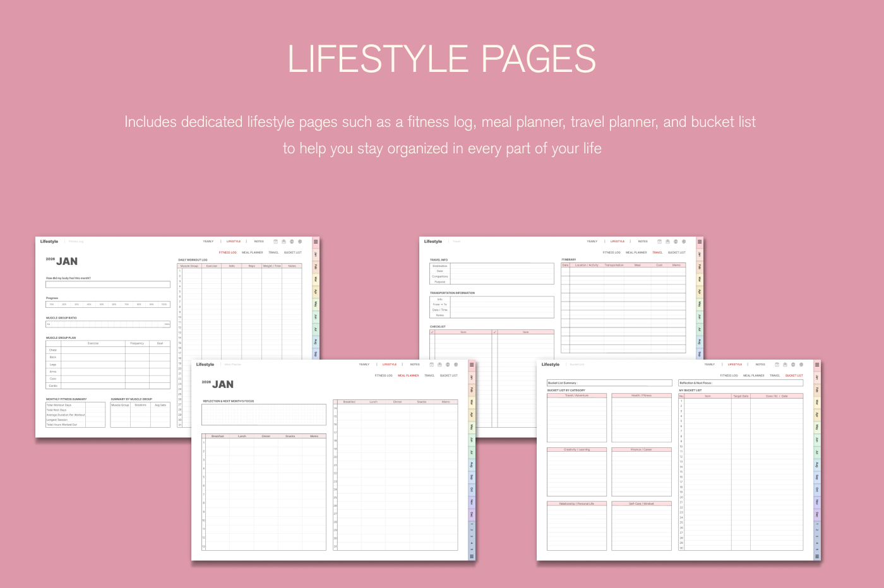The width and height of the screenshot is (884, 588).
Task: Click the settings icon on the Travel page header
Action: coord(684,242)
